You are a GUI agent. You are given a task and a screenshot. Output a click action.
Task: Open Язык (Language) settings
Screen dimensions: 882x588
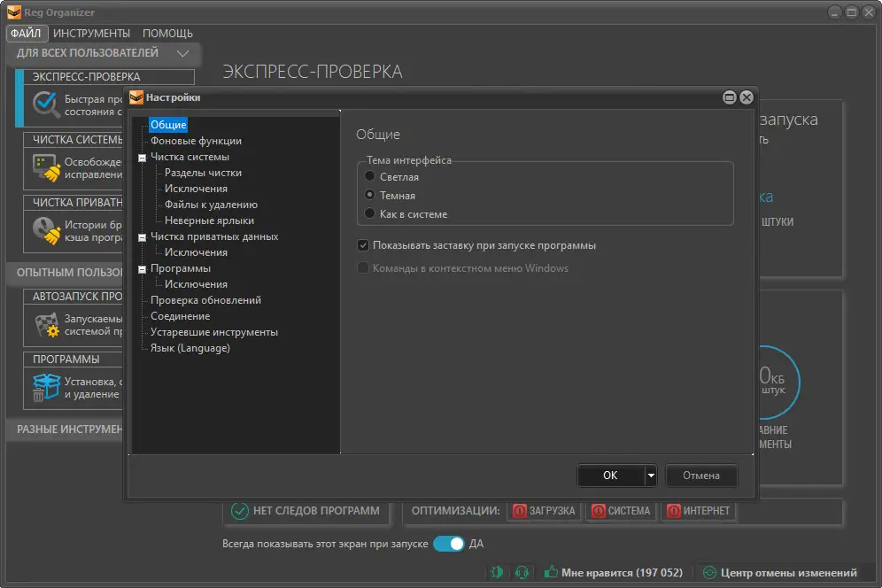190,348
